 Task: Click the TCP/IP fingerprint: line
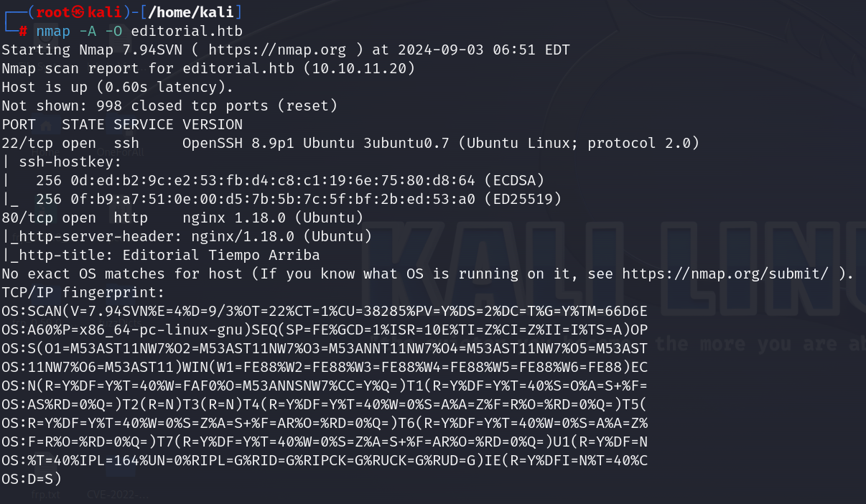[x=83, y=293]
